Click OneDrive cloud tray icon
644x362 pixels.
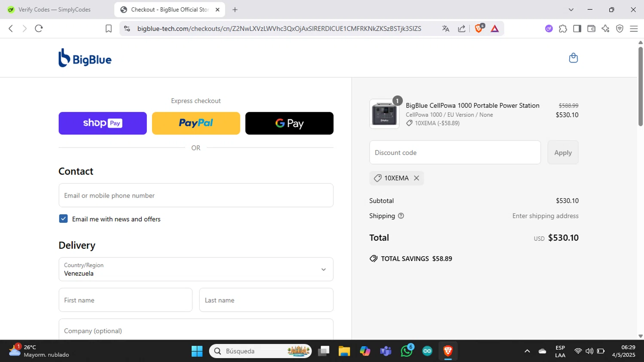pyautogui.click(x=543, y=351)
